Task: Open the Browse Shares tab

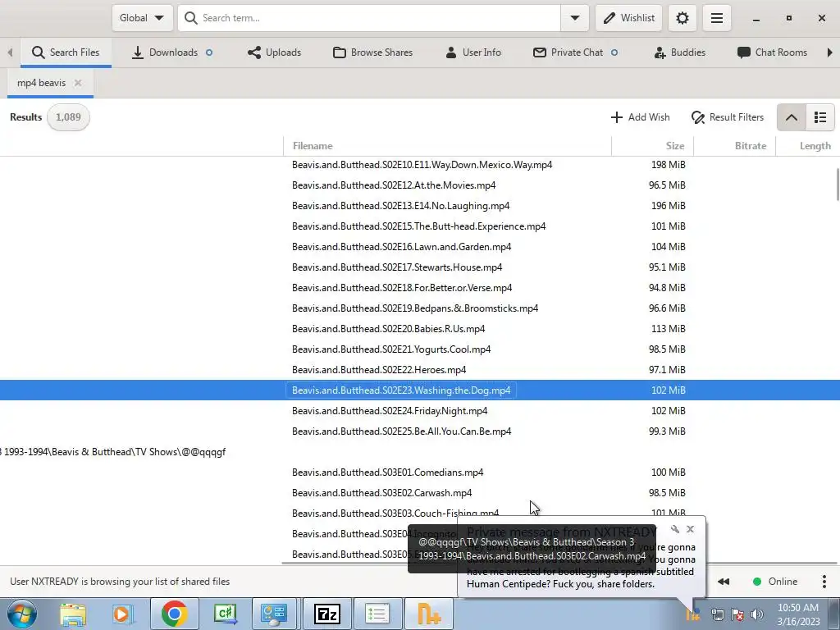Action: [373, 52]
